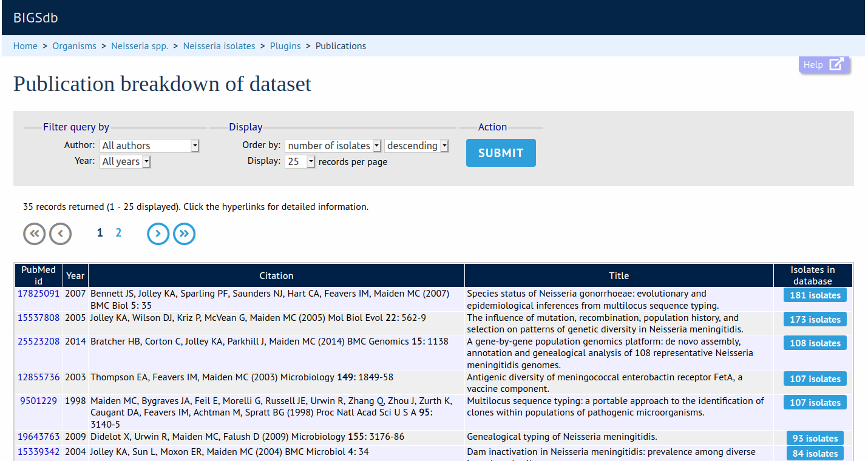The height and width of the screenshot is (461, 868).
Task: Open the Author filter dropdown
Action: click(150, 146)
